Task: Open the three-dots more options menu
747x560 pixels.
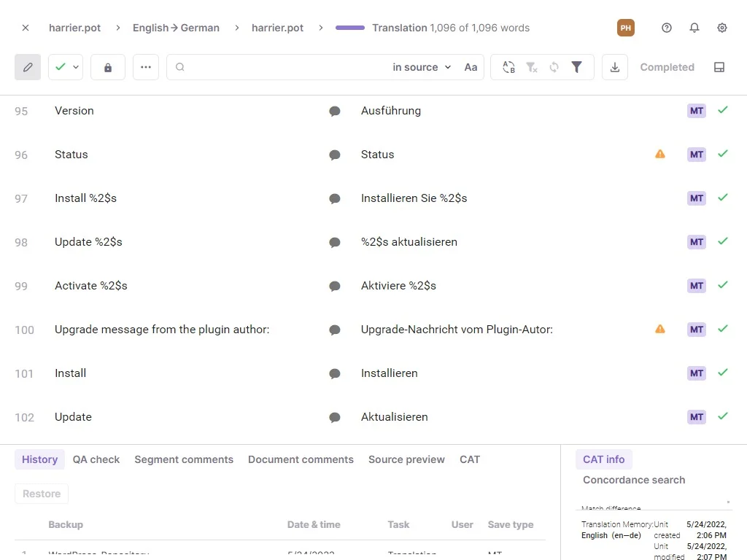Action: (146, 67)
